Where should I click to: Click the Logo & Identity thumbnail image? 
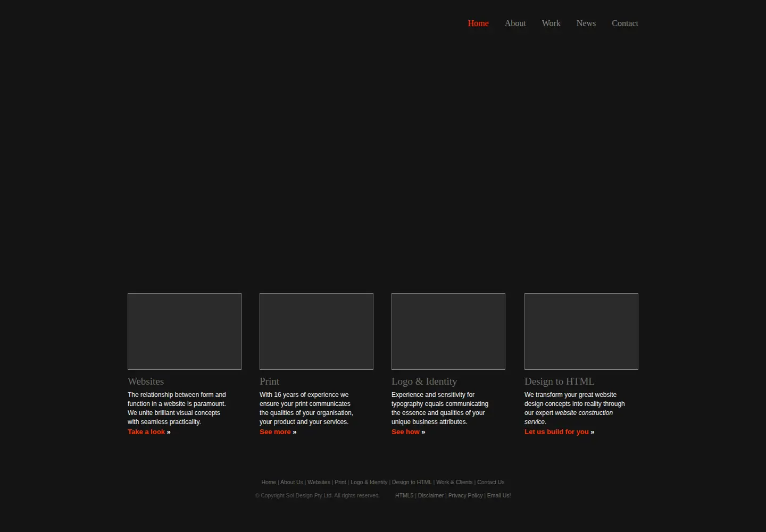[448, 331]
